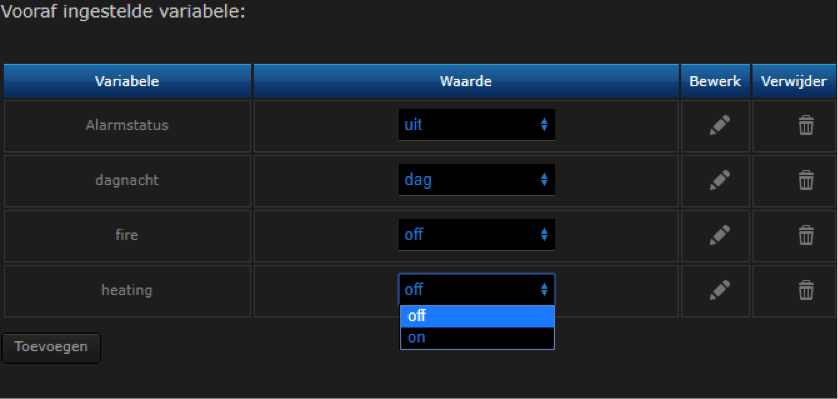Edit the dagnacht variable with pencil icon
The height and width of the screenshot is (399, 838).
click(x=719, y=181)
